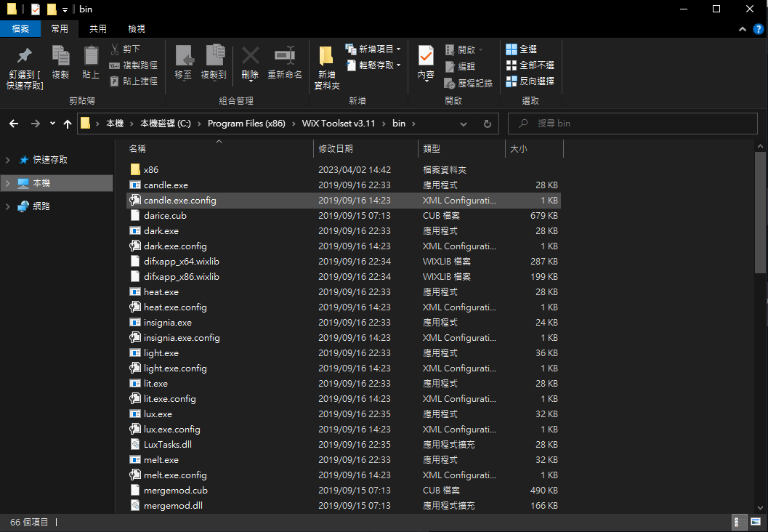This screenshot has width=768, height=532.
Task: Sort by Size (大小) column header
Action: 534,148
